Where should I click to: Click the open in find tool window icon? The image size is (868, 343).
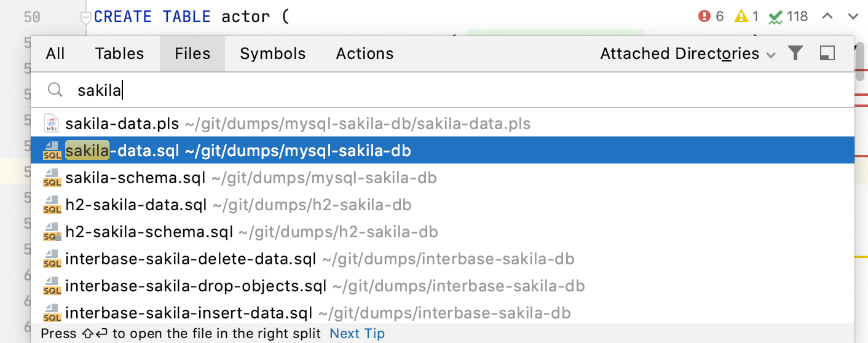[x=827, y=53]
